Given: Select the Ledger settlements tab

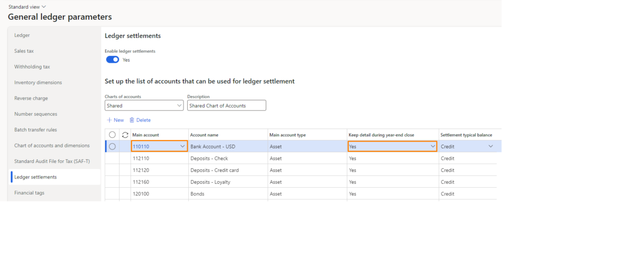Looking at the screenshot, I should pos(55,177).
